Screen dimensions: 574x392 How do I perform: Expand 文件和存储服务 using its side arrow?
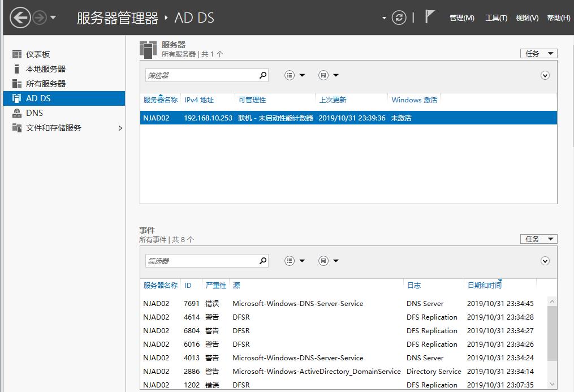(x=119, y=128)
